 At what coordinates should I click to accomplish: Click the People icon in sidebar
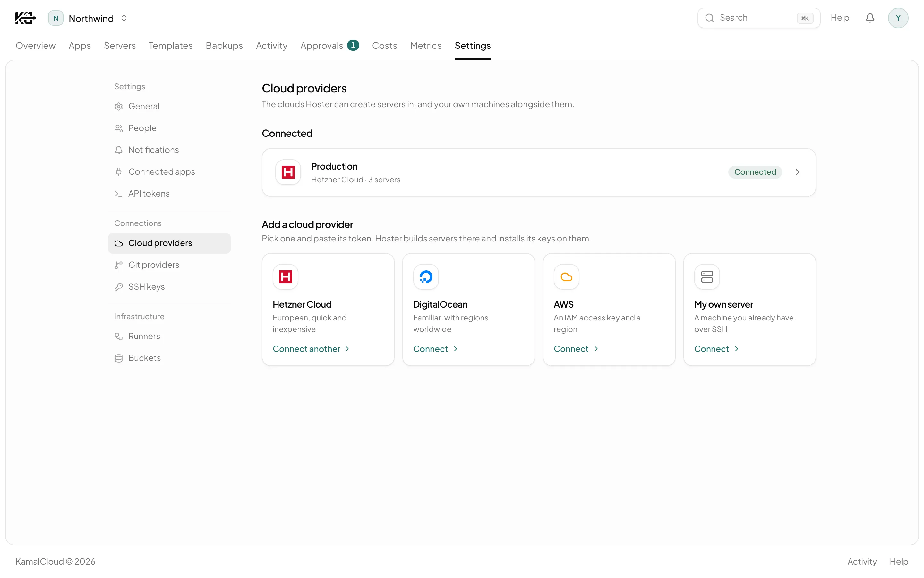tap(119, 128)
